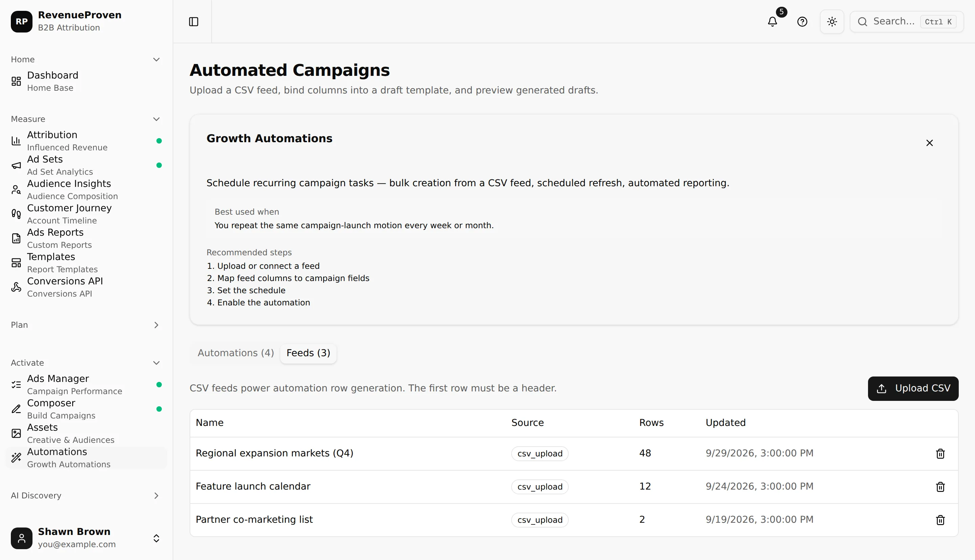Open Templates layout icon
The width and height of the screenshot is (975, 560).
click(16, 263)
